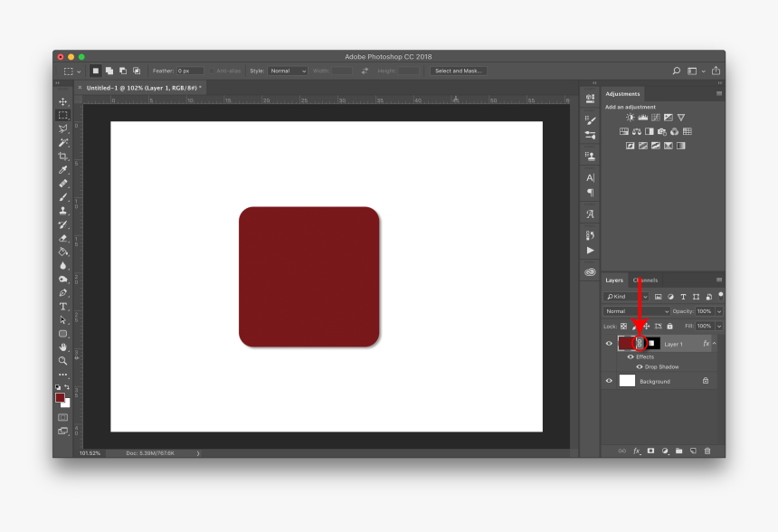This screenshot has width=778, height=532.
Task: Select the Healing Brush tool
Action: 63,184
